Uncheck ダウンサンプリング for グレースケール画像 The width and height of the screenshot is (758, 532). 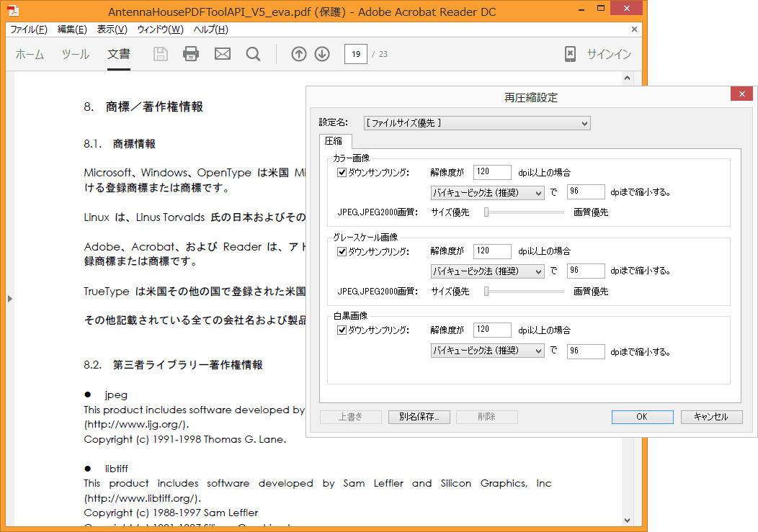(x=342, y=251)
